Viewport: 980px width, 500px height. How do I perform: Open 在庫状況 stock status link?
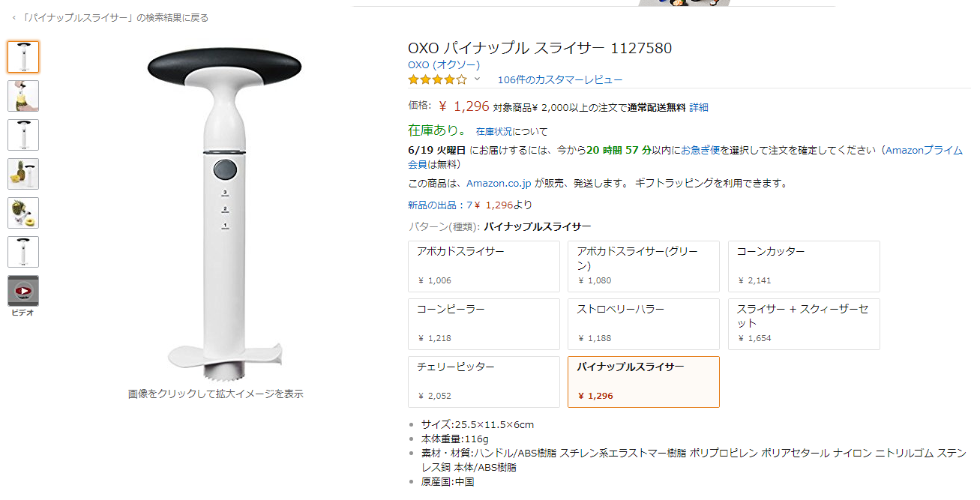[x=494, y=131]
